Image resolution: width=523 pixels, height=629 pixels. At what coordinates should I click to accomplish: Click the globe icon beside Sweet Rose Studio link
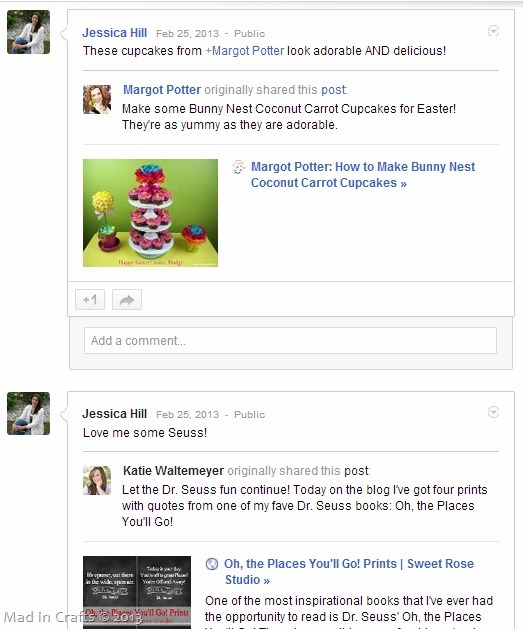click(212, 564)
